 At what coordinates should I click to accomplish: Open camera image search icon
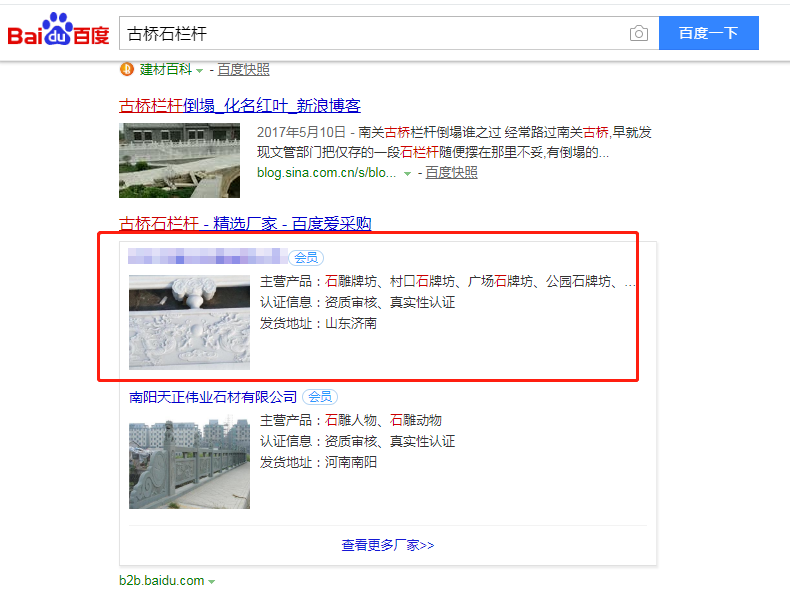[x=639, y=34]
